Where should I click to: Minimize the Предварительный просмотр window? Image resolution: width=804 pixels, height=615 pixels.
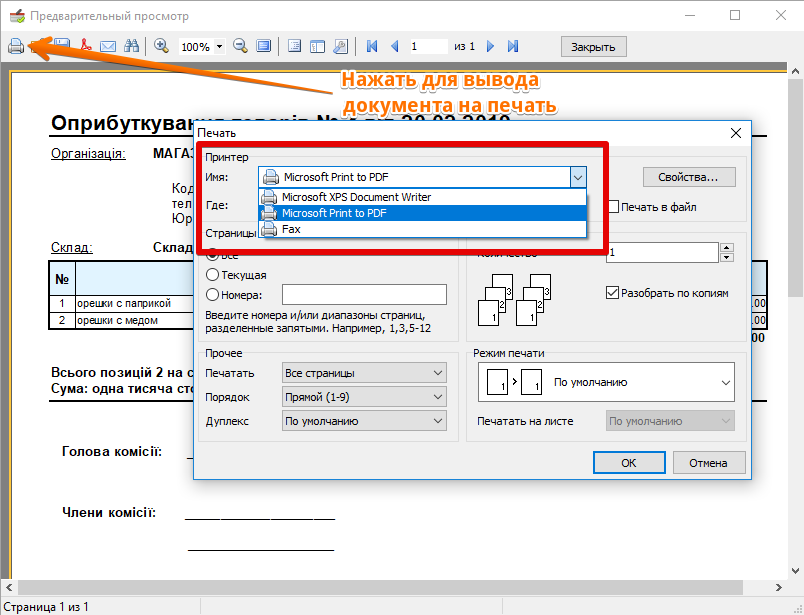coord(690,15)
